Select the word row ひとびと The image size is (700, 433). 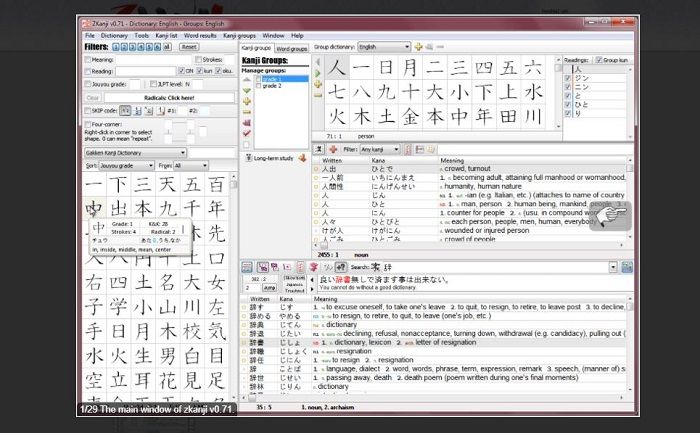pos(470,222)
